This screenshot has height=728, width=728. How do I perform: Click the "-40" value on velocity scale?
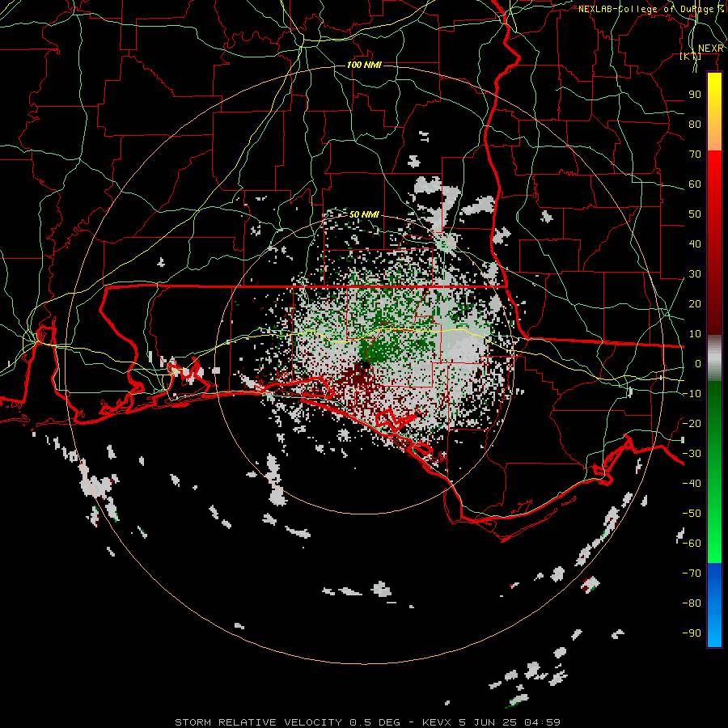(x=692, y=484)
